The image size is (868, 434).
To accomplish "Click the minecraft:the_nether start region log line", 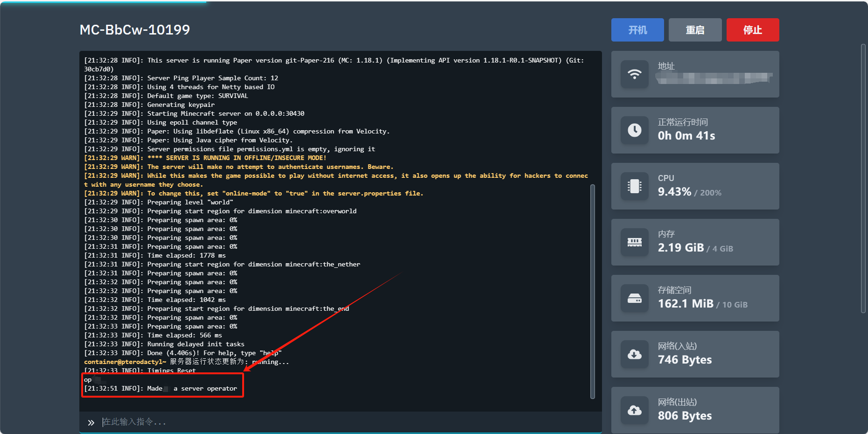I will pos(222,264).
